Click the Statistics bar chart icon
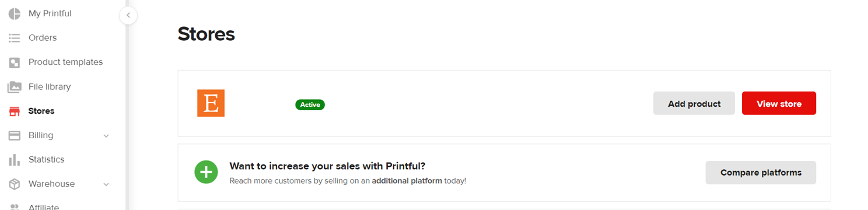 14,160
